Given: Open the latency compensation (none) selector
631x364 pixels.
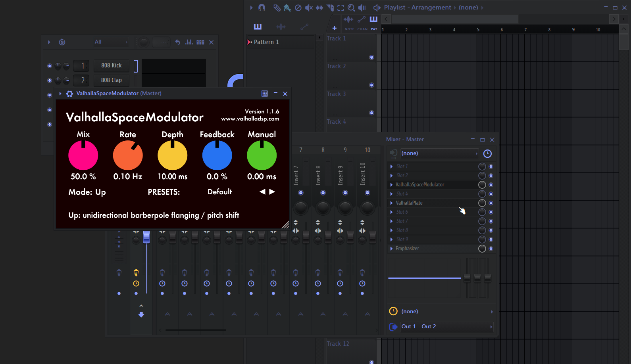Looking at the screenshot, I should click(x=447, y=312).
